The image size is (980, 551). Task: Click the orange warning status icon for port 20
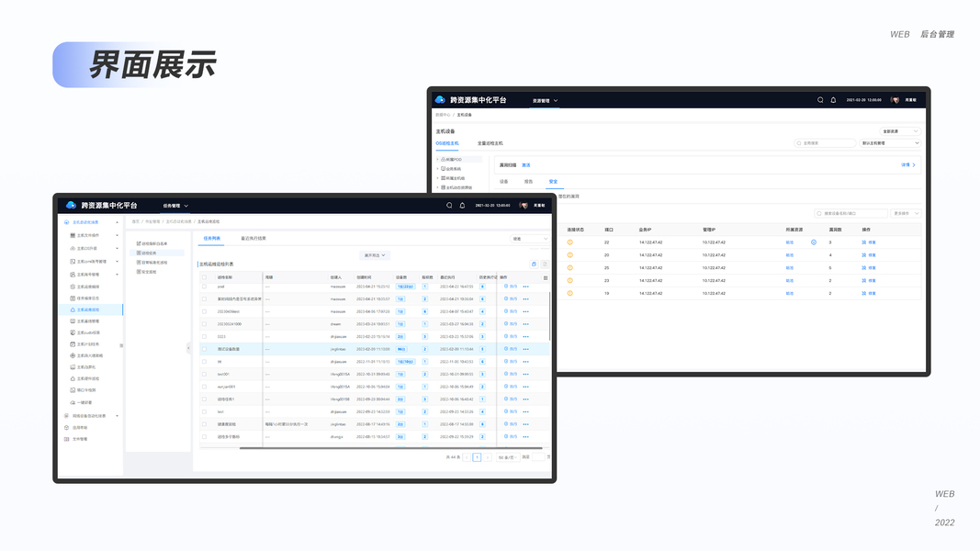click(570, 255)
